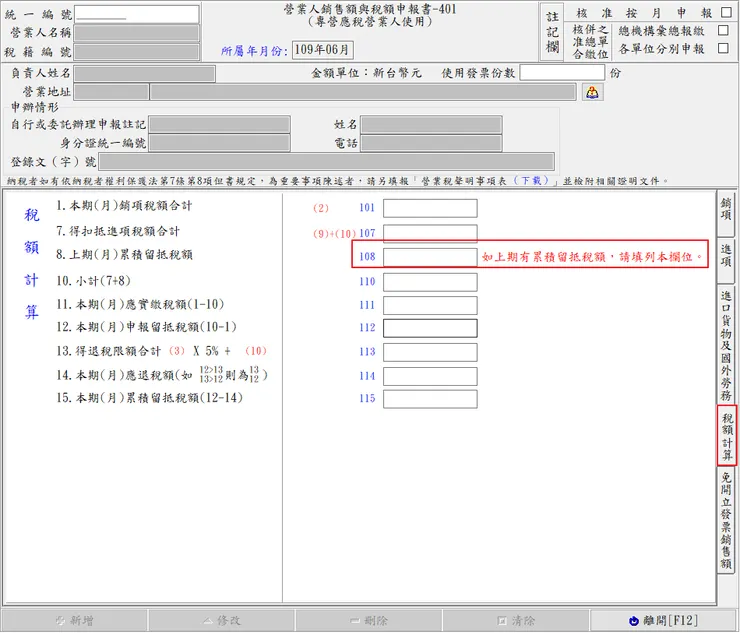Click the 營業人名稱 field
This screenshot has height=633, width=740.
[137, 33]
